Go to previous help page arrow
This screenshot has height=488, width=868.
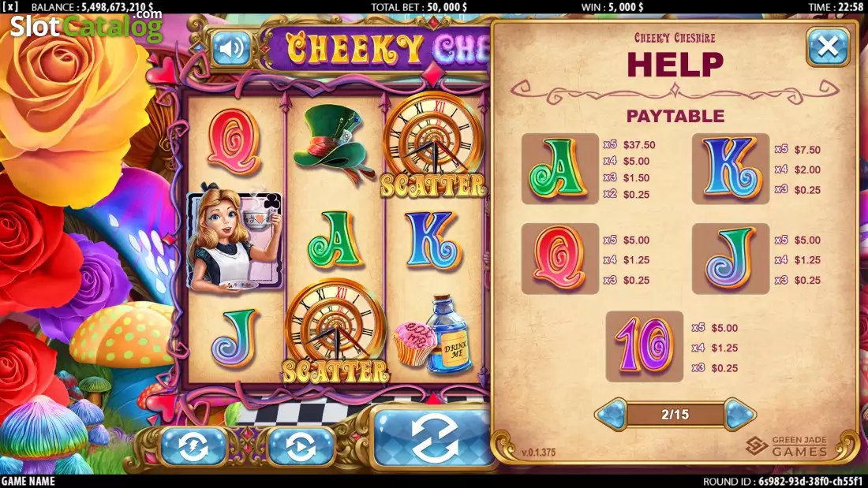(x=611, y=414)
